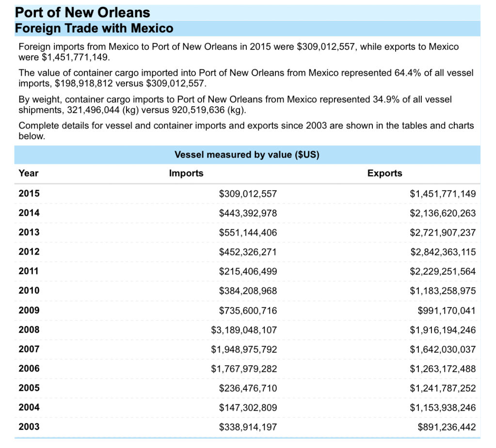The image size is (496, 448).
Task: Click the 2004 exports value $1,153,938,246
Action: click(x=443, y=408)
